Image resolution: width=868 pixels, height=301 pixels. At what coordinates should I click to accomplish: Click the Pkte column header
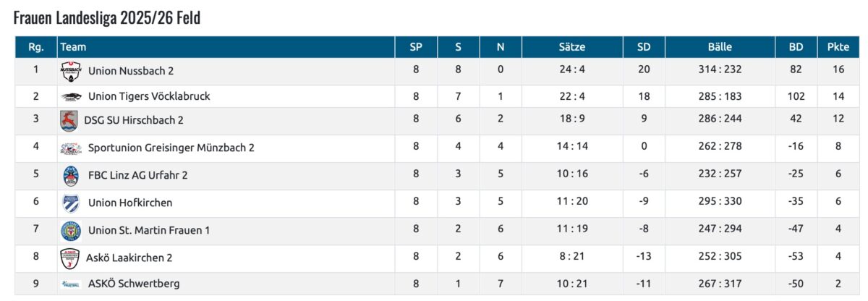coord(838,47)
